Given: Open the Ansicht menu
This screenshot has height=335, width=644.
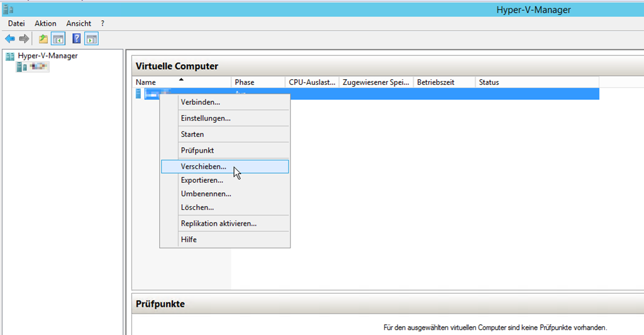Looking at the screenshot, I should pos(79,23).
